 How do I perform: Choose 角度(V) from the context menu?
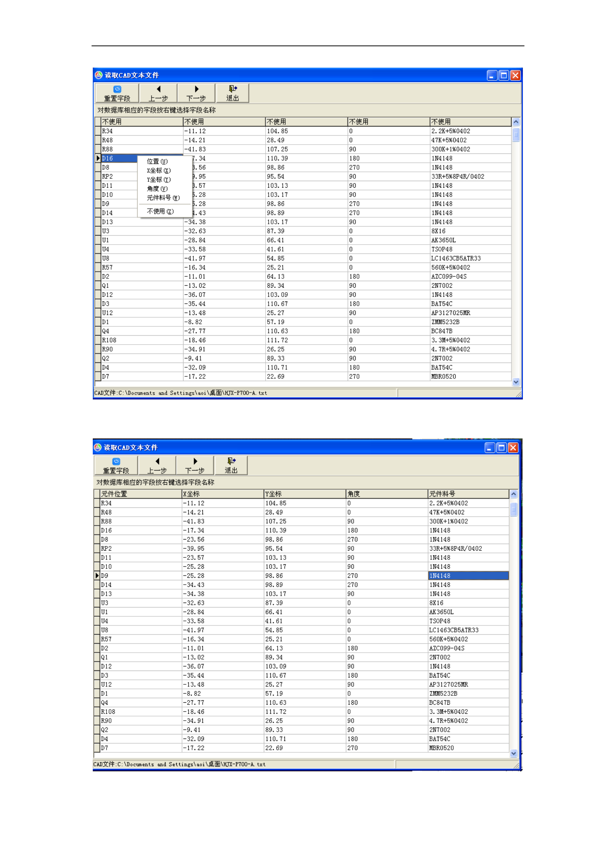tap(157, 188)
